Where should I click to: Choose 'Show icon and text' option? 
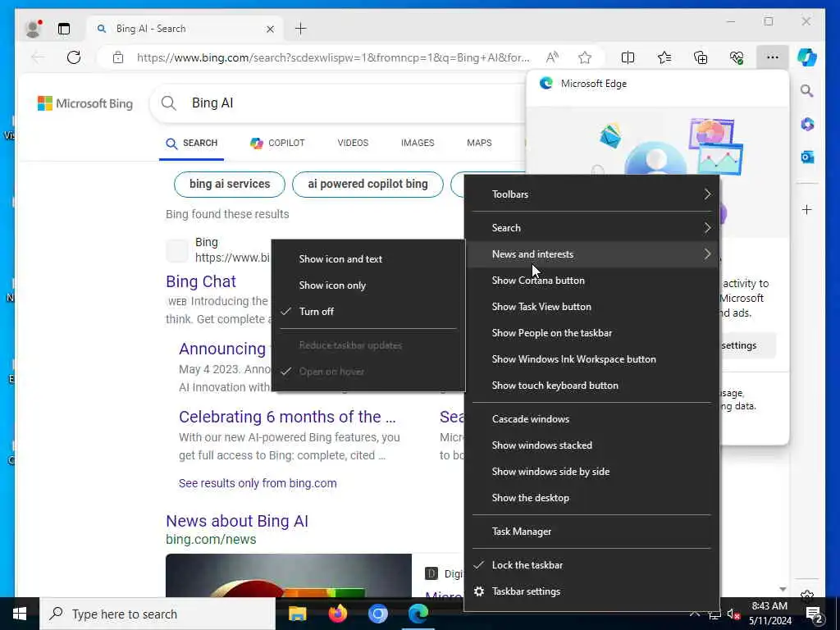click(368, 258)
